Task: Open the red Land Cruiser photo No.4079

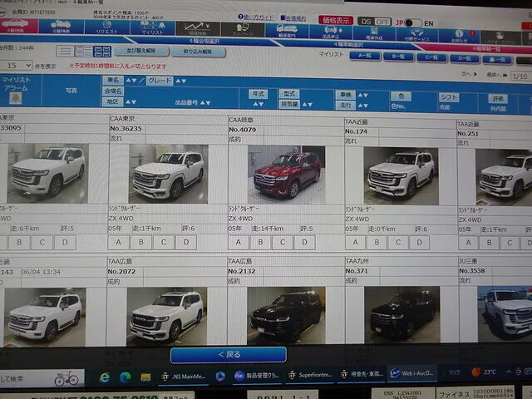Action: (x=286, y=175)
